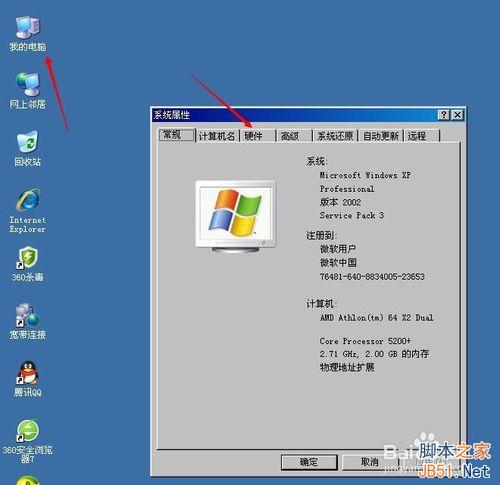Screen dimensions: 500x485
Task: Click the 确定 button
Action: [309, 462]
